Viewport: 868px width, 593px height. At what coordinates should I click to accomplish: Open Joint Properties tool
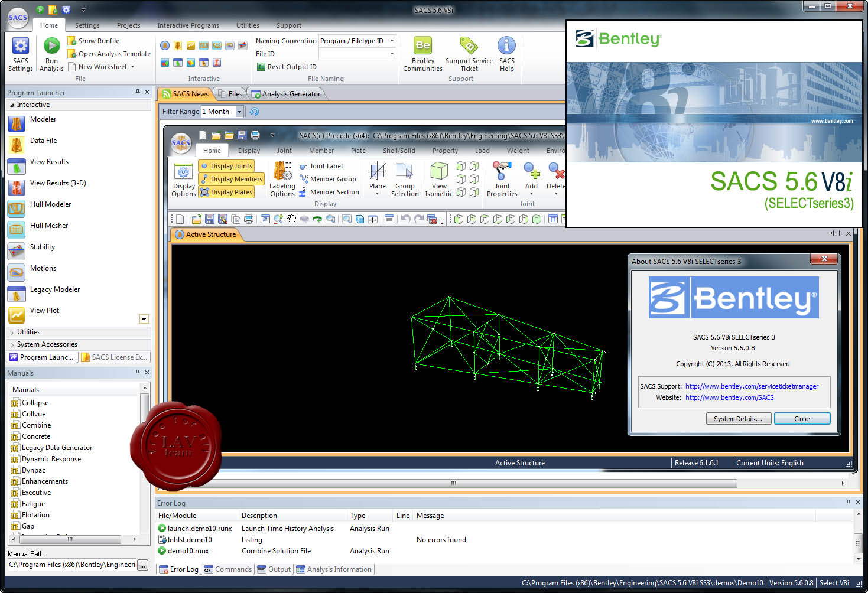pos(502,180)
